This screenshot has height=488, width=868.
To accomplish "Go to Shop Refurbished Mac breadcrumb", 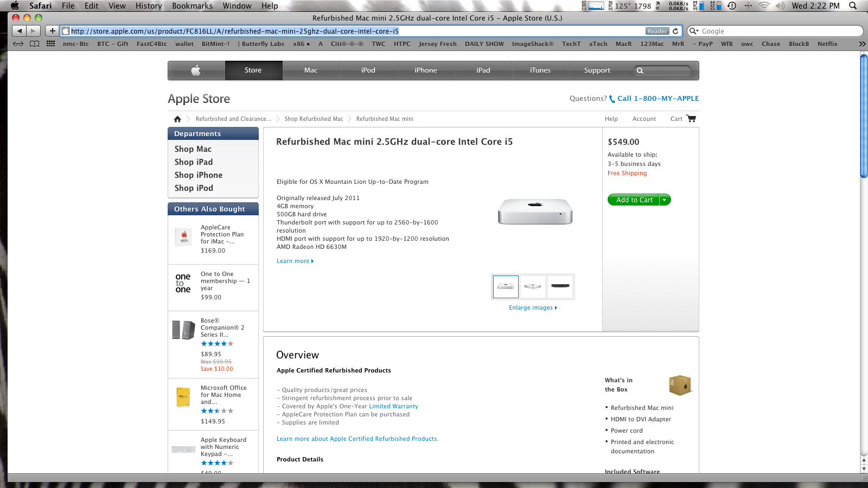I will coord(314,119).
